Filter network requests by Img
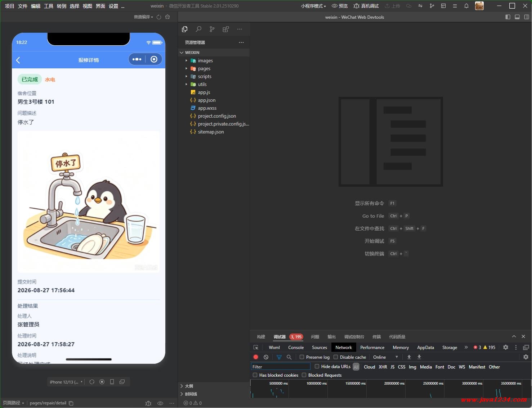Screen dimensions: 532x408 coord(412,367)
